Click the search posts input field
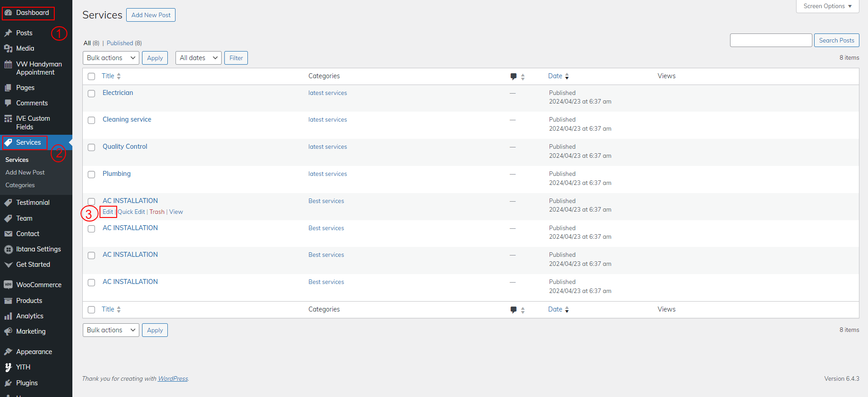The height and width of the screenshot is (397, 868). [771, 40]
